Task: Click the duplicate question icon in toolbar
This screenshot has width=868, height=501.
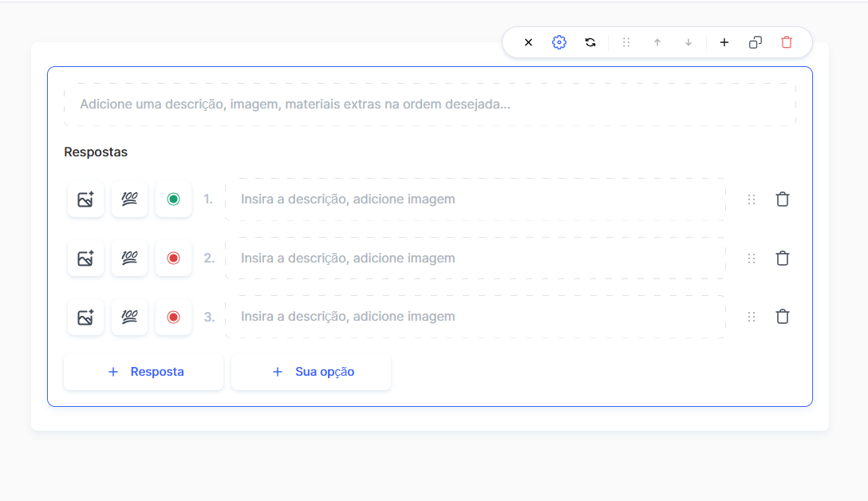Action: point(756,42)
